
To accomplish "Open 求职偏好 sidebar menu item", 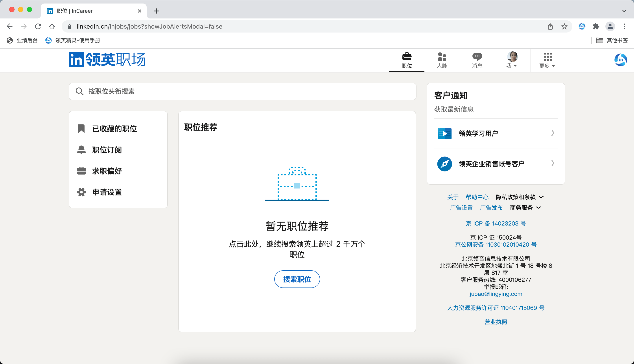I will [107, 171].
